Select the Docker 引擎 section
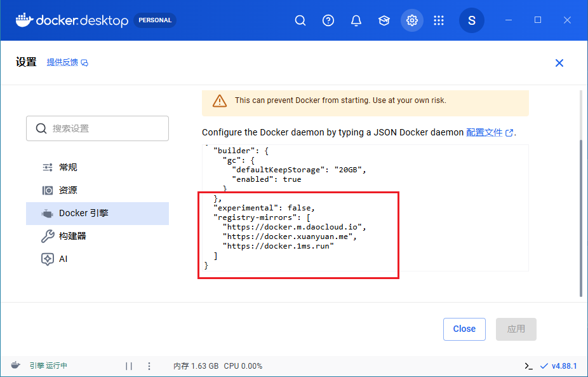Screen dimensions: 588x377 click(98, 213)
